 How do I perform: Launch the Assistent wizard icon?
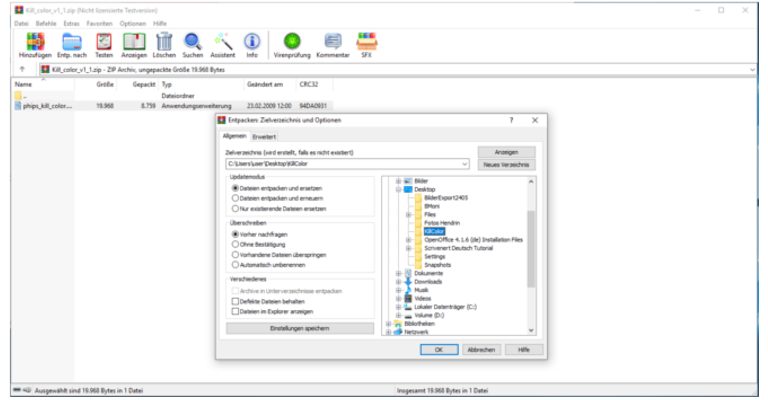(x=223, y=41)
